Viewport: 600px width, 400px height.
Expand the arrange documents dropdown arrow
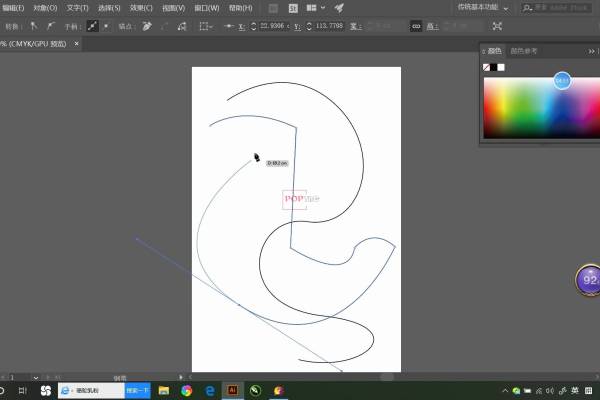click(323, 8)
